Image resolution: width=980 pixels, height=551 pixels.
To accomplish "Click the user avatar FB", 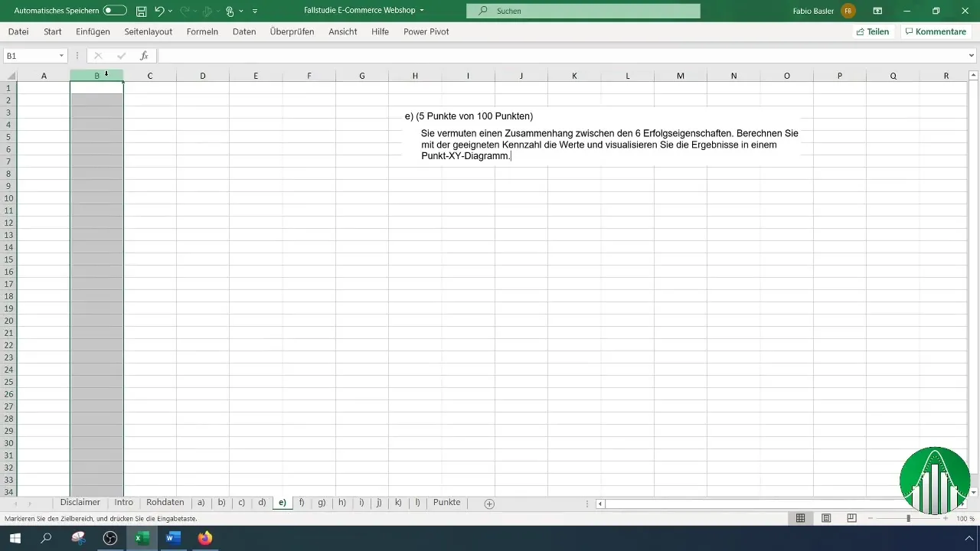I will point(848,11).
